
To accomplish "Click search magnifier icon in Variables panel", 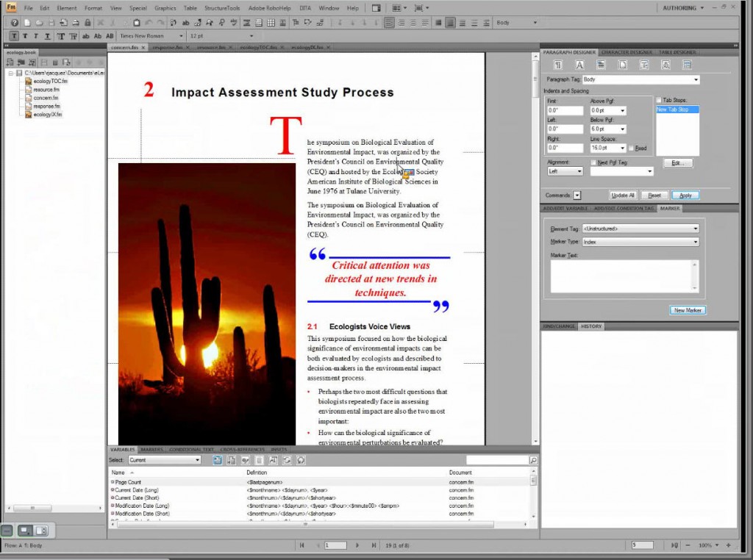I will click(x=533, y=460).
